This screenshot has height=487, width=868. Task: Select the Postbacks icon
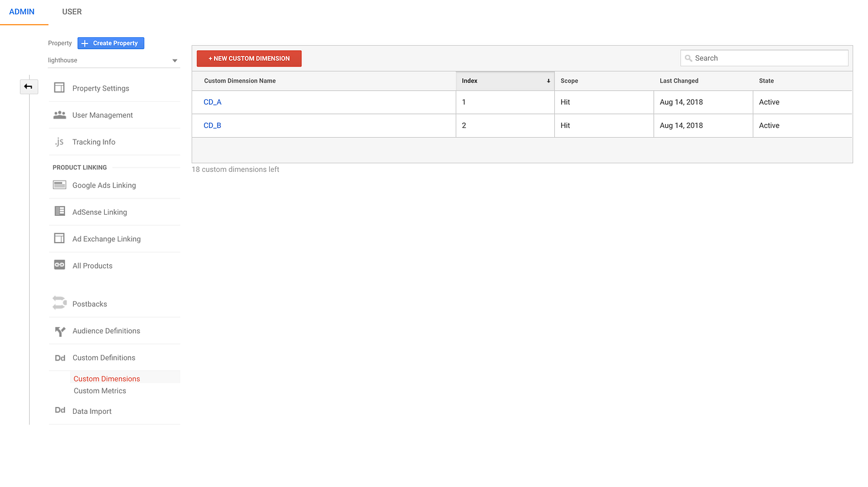click(59, 303)
